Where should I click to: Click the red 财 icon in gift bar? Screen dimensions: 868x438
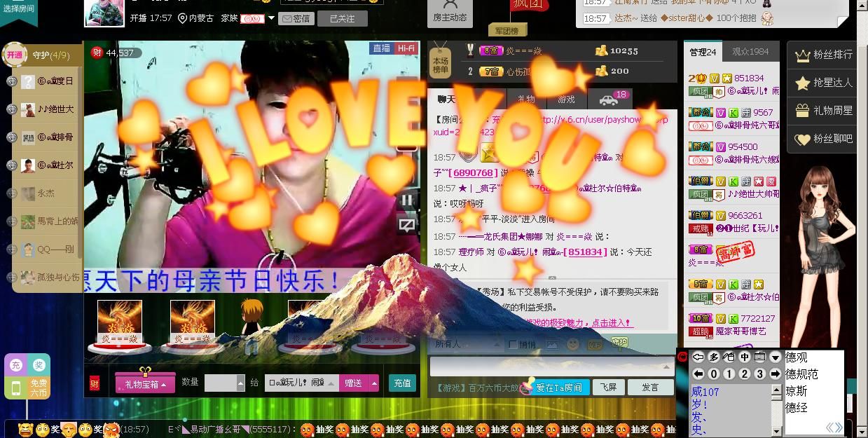[x=95, y=383]
